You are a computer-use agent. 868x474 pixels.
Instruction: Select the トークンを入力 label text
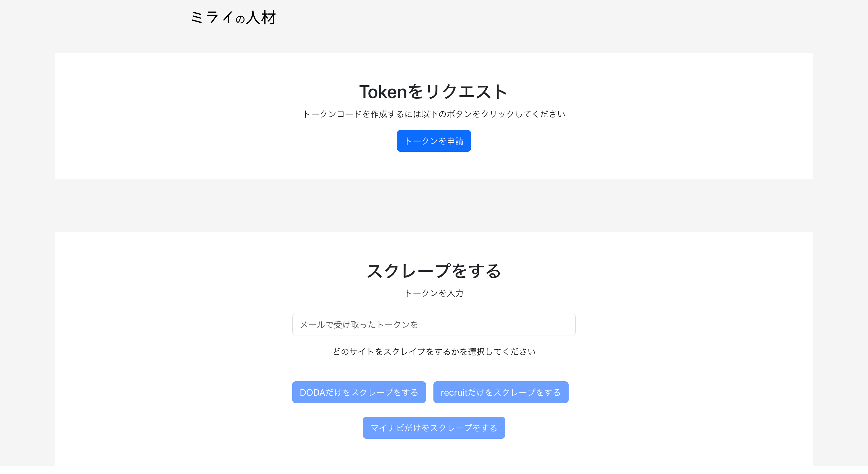point(434,293)
